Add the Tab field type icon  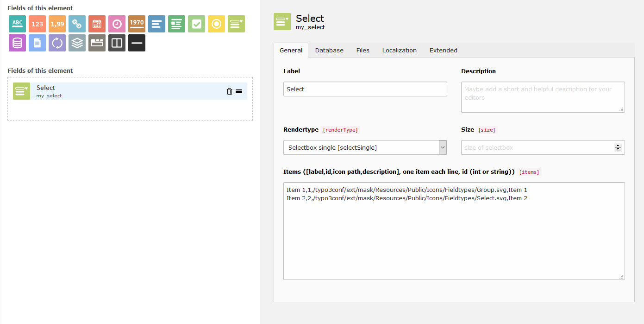click(x=97, y=43)
